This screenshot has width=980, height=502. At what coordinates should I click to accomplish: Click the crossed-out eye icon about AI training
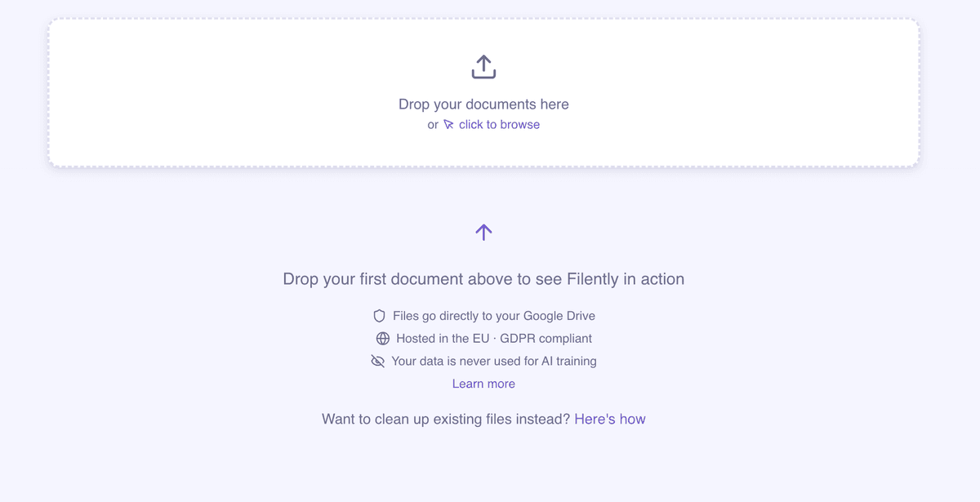pyautogui.click(x=377, y=360)
